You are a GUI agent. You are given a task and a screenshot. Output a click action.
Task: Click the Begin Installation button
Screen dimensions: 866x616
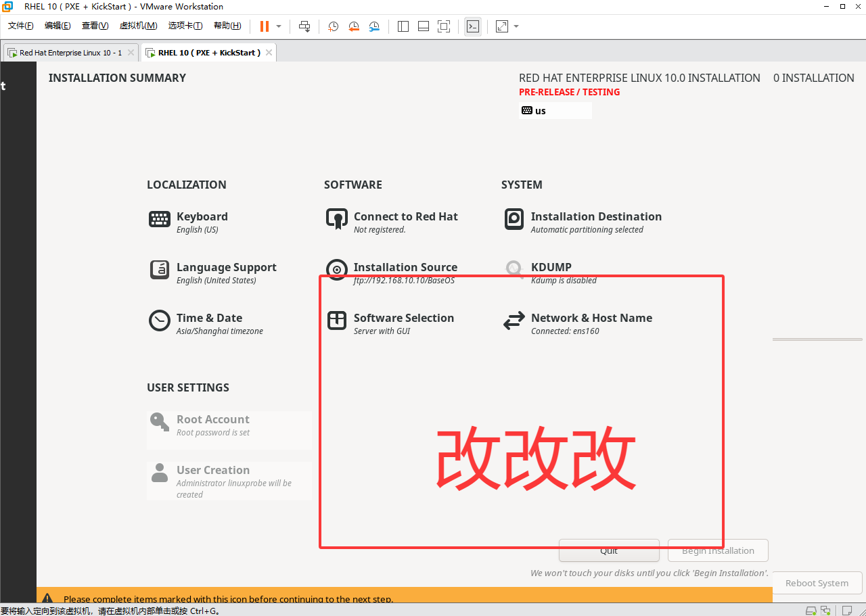coord(718,550)
